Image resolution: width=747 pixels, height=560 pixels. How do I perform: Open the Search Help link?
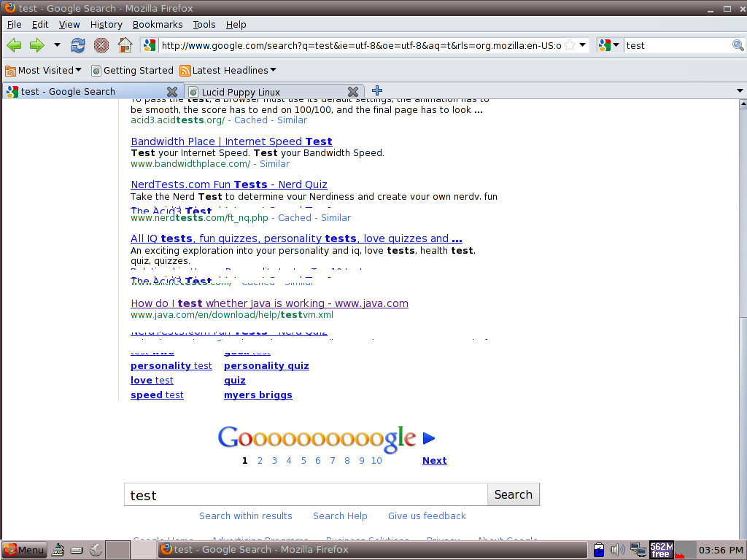340,516
